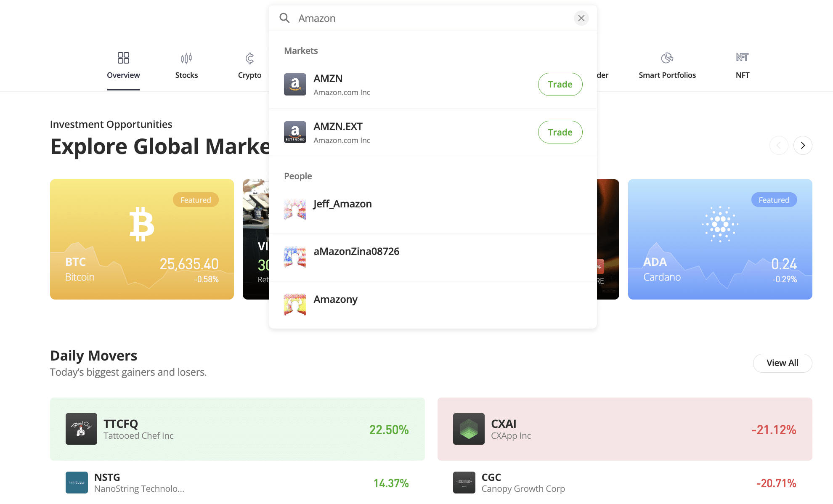Click the Tattooed Chef logo
This screenshot has width=833, height=504.
tap(81, 429)
